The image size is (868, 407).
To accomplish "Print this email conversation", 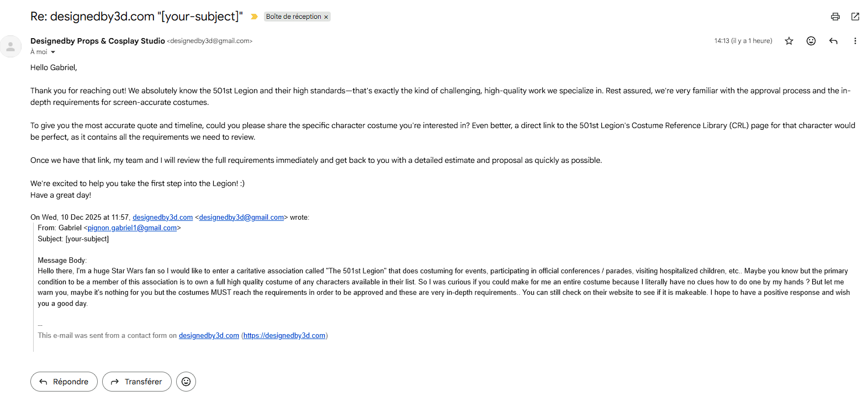I will coord(835,17).
